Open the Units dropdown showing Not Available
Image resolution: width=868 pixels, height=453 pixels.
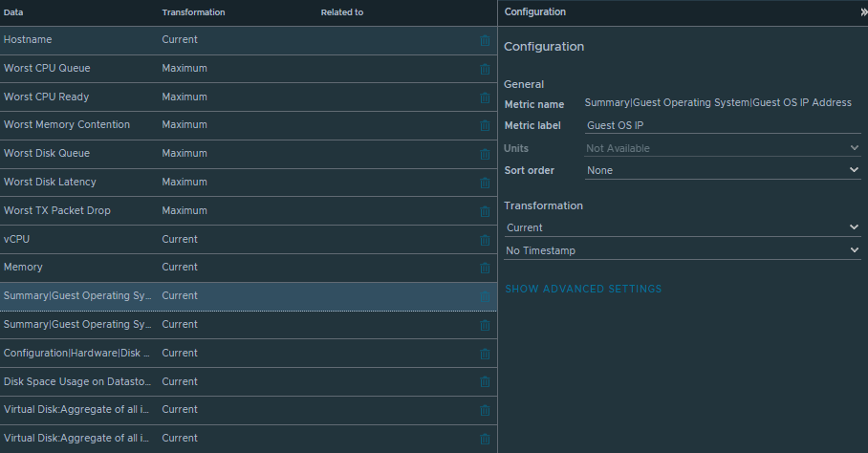pyautogui.click(x=723, y=148)
